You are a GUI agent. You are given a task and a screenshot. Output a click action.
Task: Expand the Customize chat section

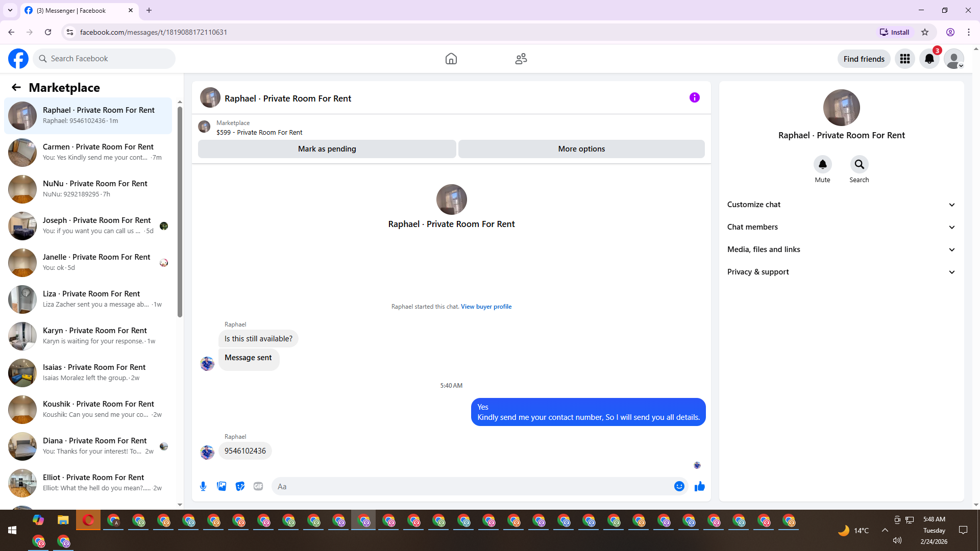point(841,205)
